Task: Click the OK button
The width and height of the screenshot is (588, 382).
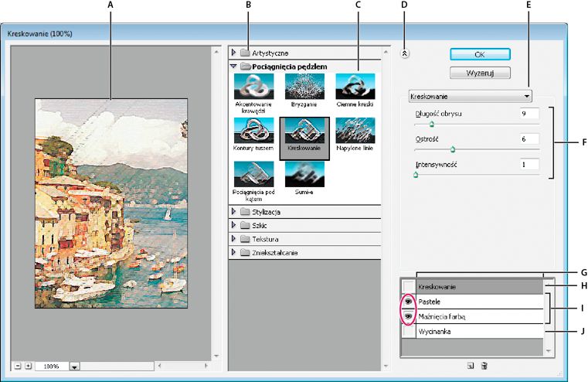Action: tap(480, 54)
